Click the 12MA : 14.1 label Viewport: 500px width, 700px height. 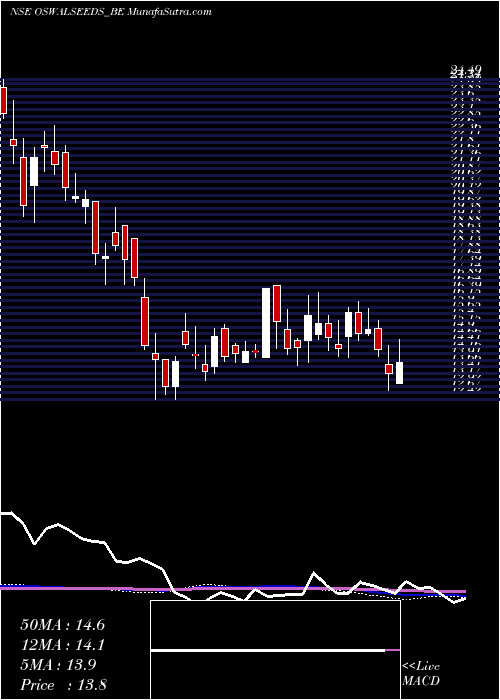tap(62, 645)
